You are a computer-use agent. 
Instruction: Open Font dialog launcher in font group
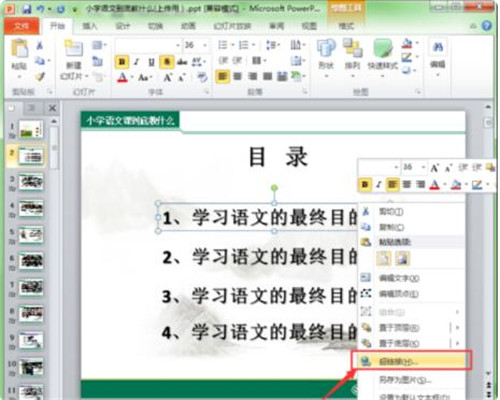click(207, 92)
